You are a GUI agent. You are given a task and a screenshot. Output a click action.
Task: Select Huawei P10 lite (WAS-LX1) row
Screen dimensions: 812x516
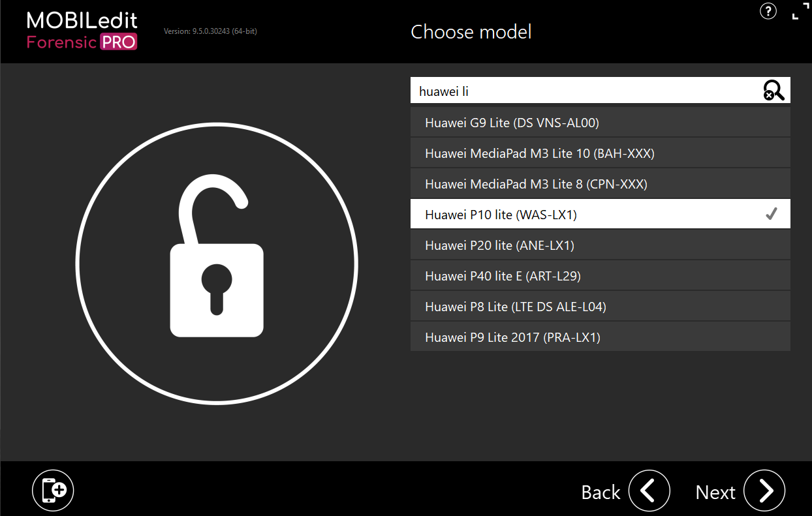(601, 215)
